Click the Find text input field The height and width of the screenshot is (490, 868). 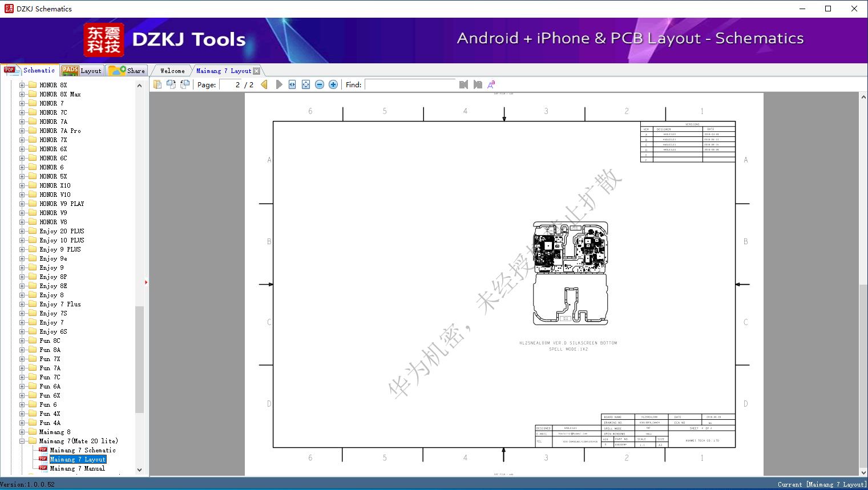coord(410,84)
